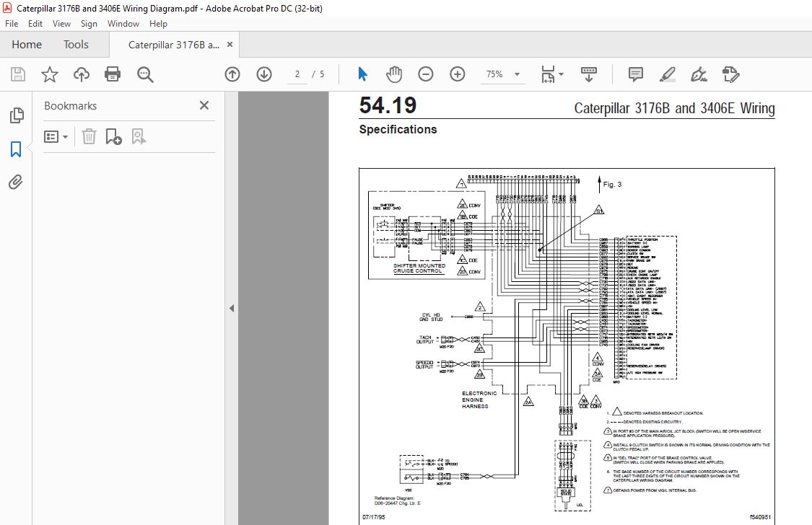Screen dimensions: 812x525
Task: Click the Fit page scrolling icon
Action: pyautogui.click(x=548, y=74)
